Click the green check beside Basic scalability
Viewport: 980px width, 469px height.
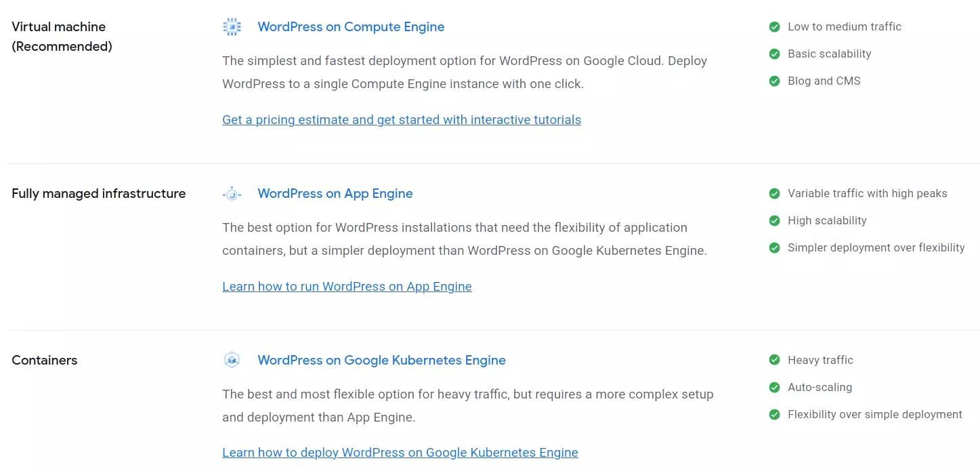(774, 54)
